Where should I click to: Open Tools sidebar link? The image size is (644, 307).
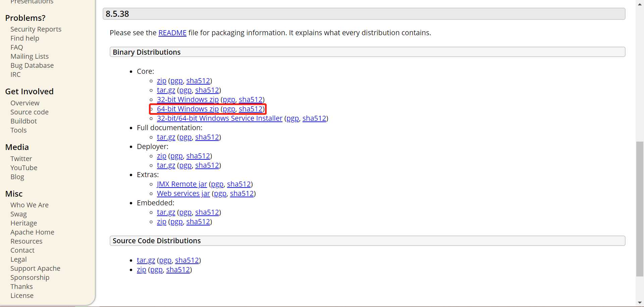pyautogui.click(x=18, y=130)
